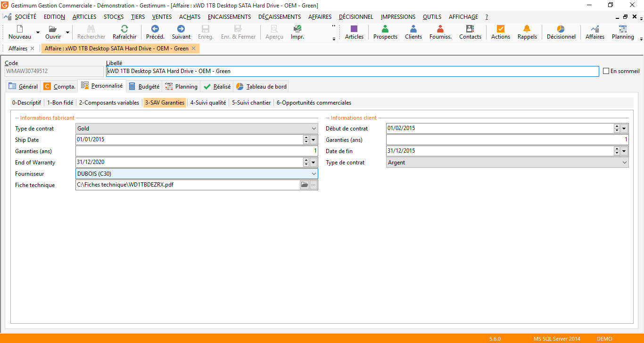The height and width of the screenshot is (343, 644).
Task: Click the Aperçu preview icon
Action: 274,29
